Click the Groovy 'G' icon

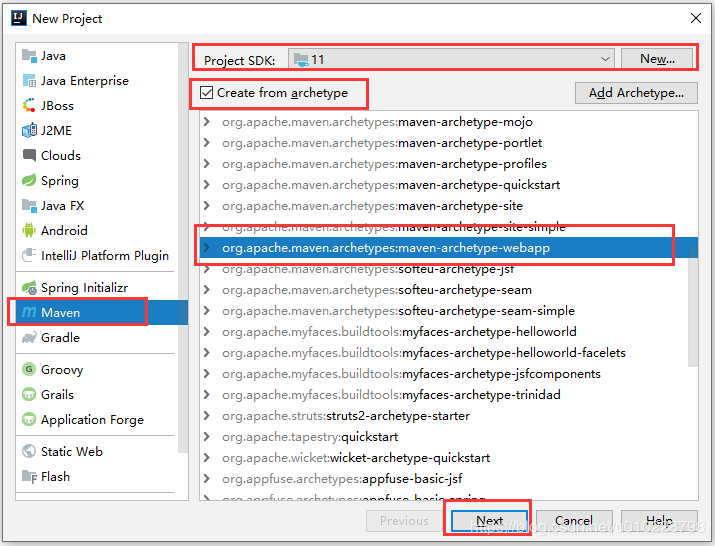(x=29, y=369)
